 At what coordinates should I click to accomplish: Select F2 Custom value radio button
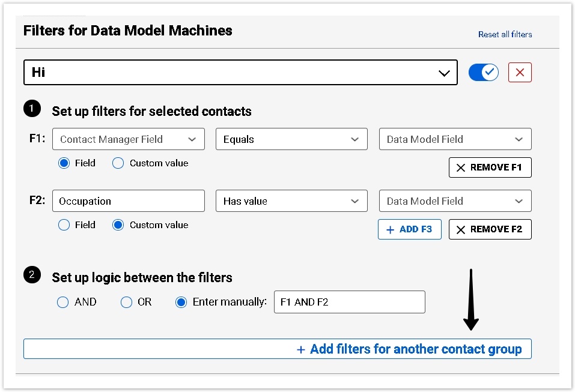tap(118, 225)
